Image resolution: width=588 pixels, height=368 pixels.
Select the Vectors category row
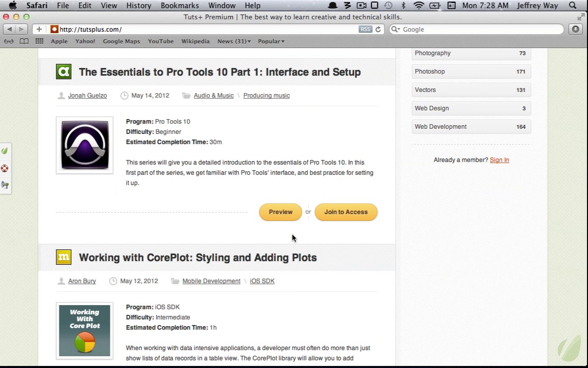[472, 90]
